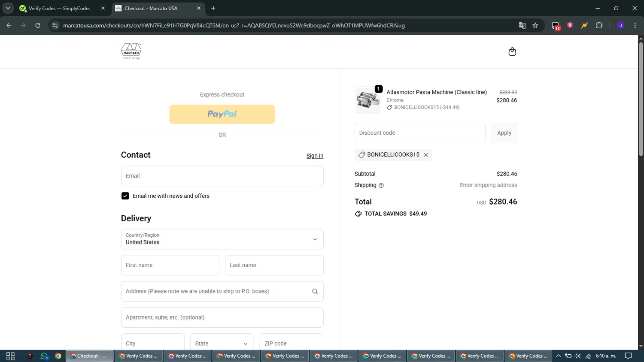Click the First name field
644x362 pixels.
(x=170, y=265)
